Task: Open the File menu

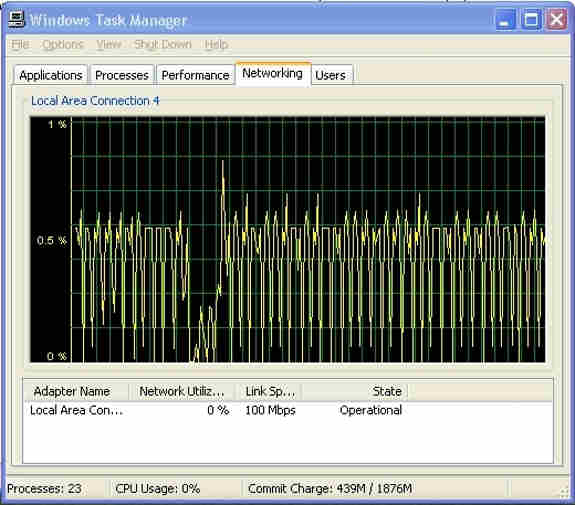Action: click(20, 44)
